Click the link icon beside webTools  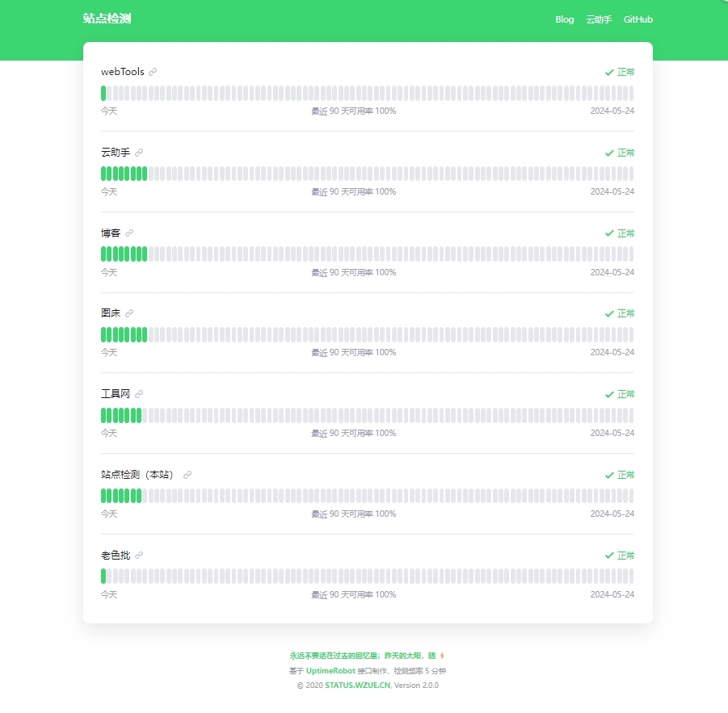click(x=153, y=72)
